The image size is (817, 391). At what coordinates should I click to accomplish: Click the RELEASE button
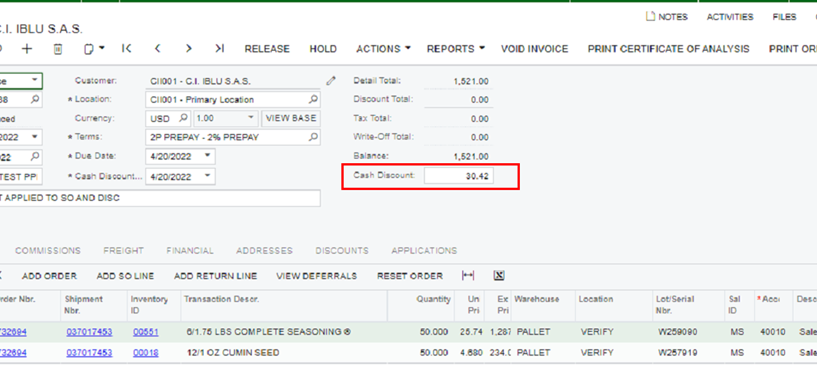[267, 49]
